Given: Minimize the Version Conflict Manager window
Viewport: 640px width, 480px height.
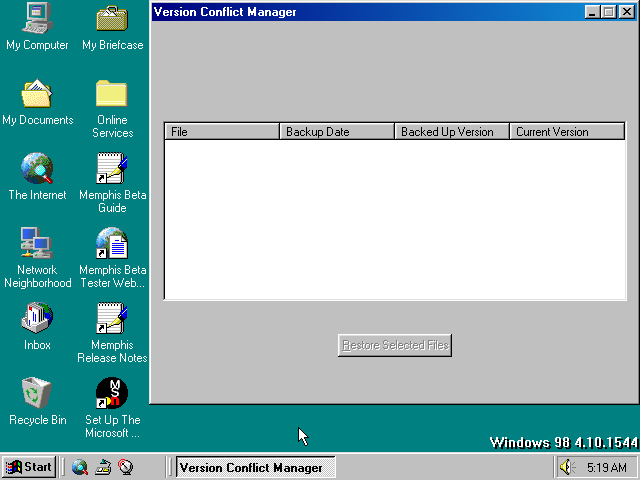Looking at the screenshot, I should coord(593,12).
